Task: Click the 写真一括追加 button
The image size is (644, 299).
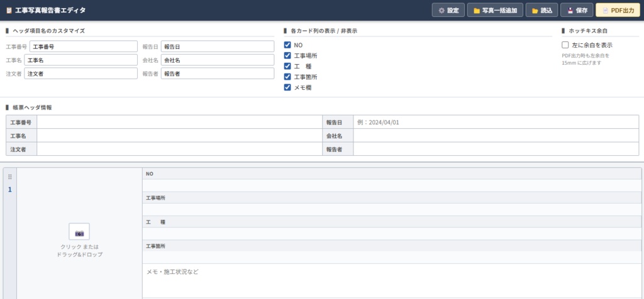Action: click(495, 10)
